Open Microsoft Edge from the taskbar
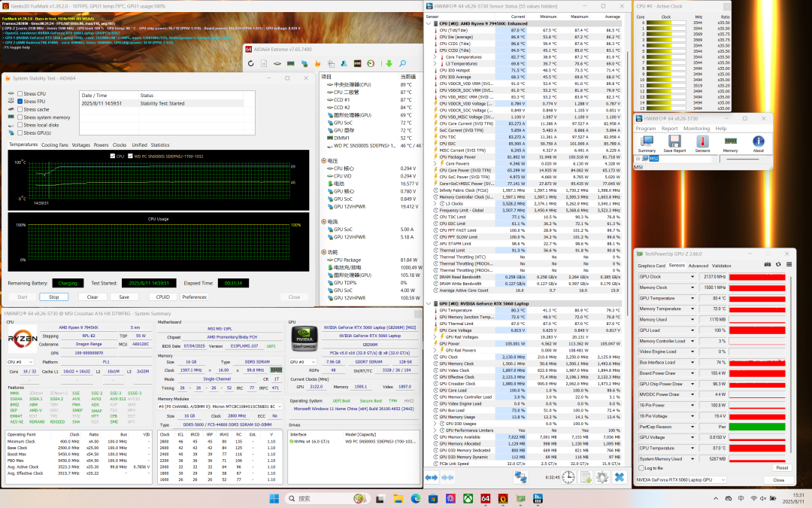The image size is (812, 508). [x=415, y=499]
